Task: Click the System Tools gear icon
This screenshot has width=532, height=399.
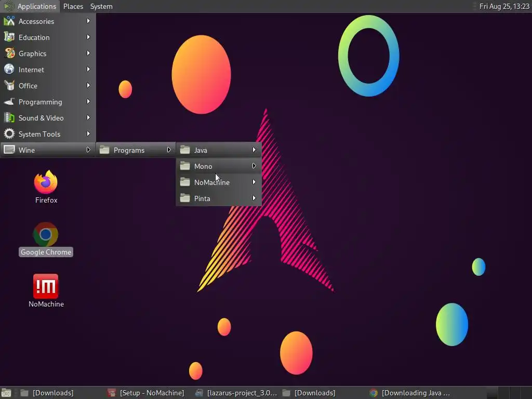Action: (x=9, y=134)
